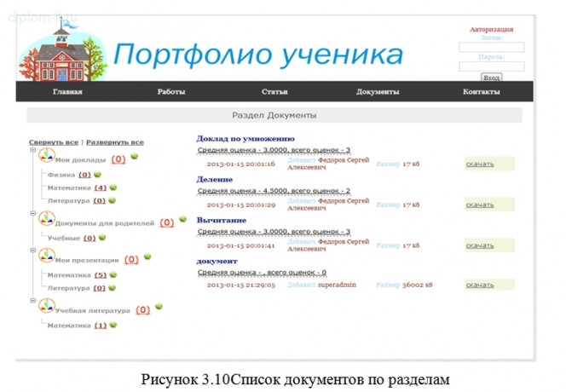Viewport: 566px width, 392px height.
Task: Collapse the Мои доклады tree node
Action: click(33, 149)
